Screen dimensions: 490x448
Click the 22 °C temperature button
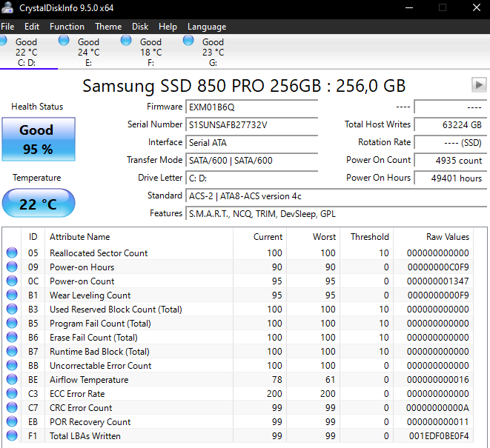[x=39, y=203]
